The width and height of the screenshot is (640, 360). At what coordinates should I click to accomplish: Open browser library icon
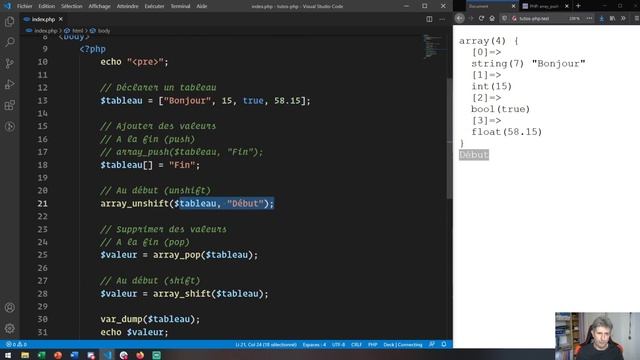click(612, 18)
